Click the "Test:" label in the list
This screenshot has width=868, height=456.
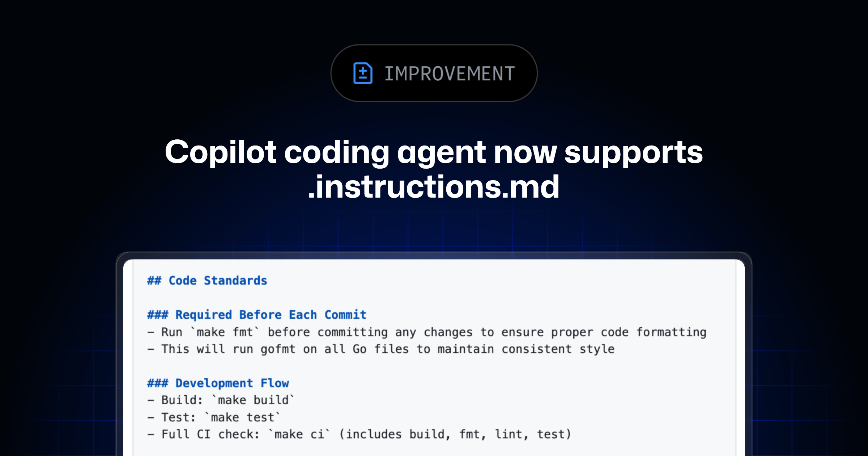point(178,417)
